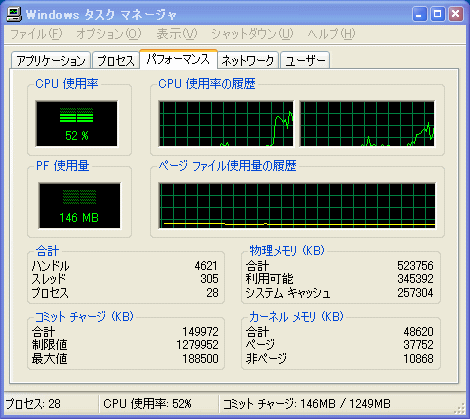This screenshot has height=419, width=470.
Task: Close the Task Manager window
Action: click(456, 14)
